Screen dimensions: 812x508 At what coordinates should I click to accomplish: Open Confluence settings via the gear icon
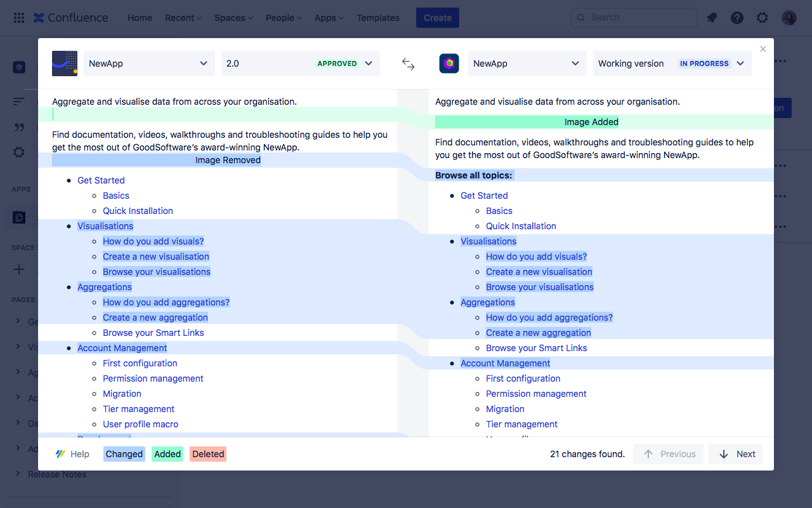pyautogui.click(x=762, y=17)
